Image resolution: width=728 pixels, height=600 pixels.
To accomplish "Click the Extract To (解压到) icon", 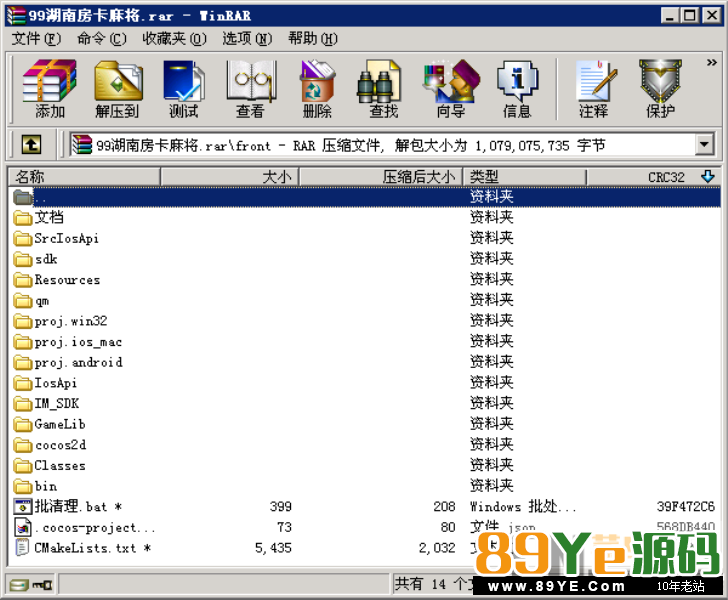I will point(117,88).
